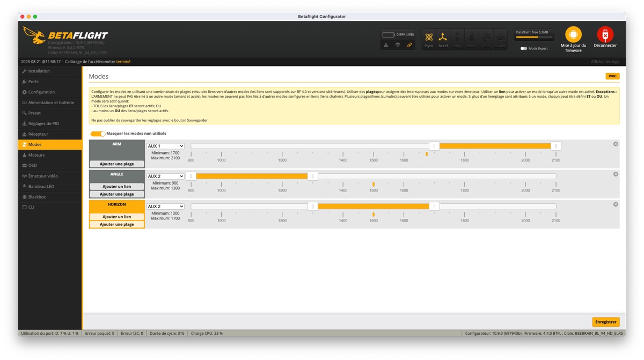
Task: Remove the ANGLE mode range
Action: (x=616, y=174)
